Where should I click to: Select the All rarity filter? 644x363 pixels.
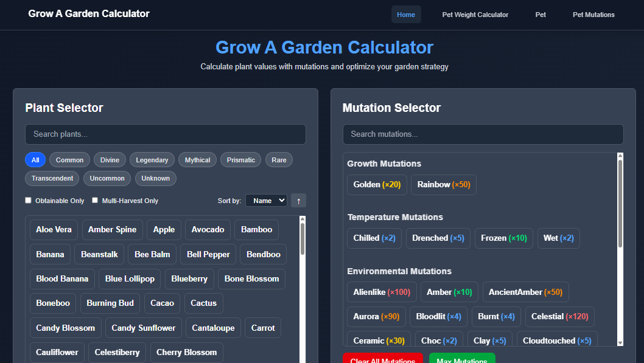point(35,159)
